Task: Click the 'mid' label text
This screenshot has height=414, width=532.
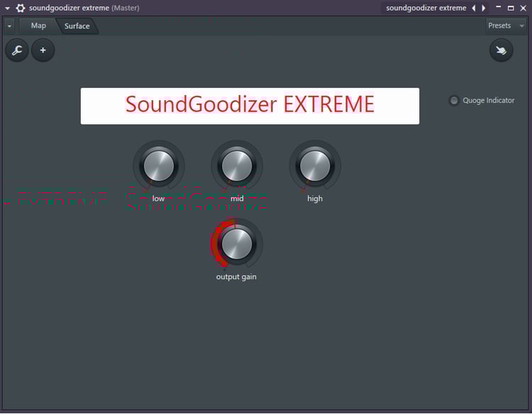Action: tap(237, 199)
